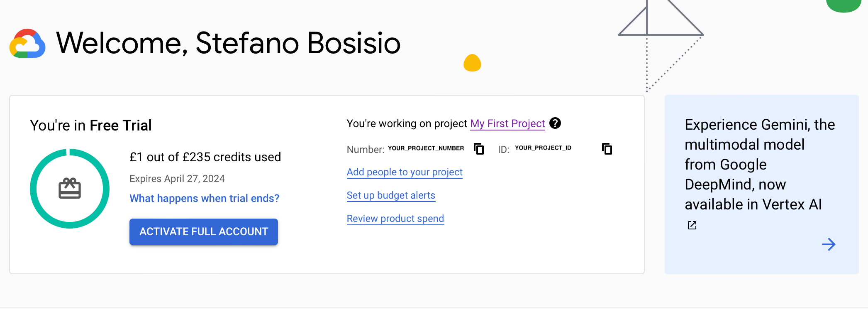The image size is (868, 315).
Task: Click the ACTIVATE FULL ACCOUNT button
Action: (204, 231)
